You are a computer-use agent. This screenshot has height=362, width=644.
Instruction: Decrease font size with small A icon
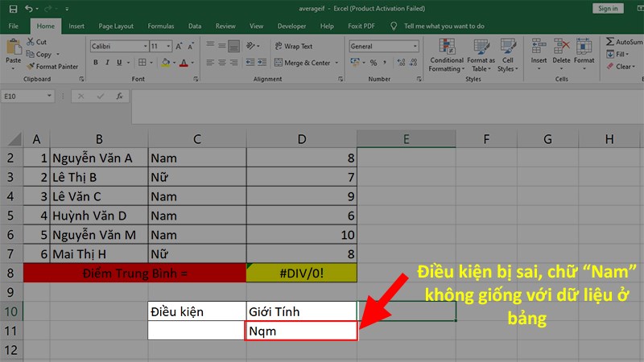tap(191, 47)
